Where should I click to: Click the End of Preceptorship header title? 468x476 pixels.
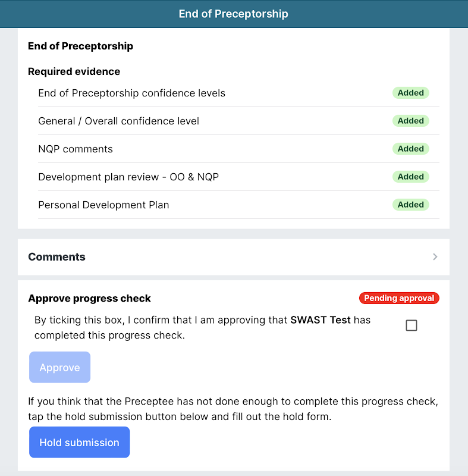234,14
